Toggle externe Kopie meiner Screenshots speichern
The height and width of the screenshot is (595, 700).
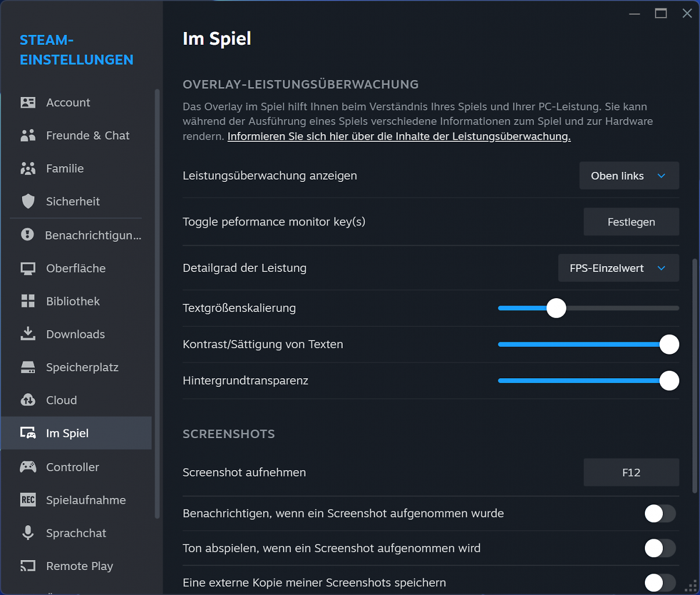[x=660, y=583]
